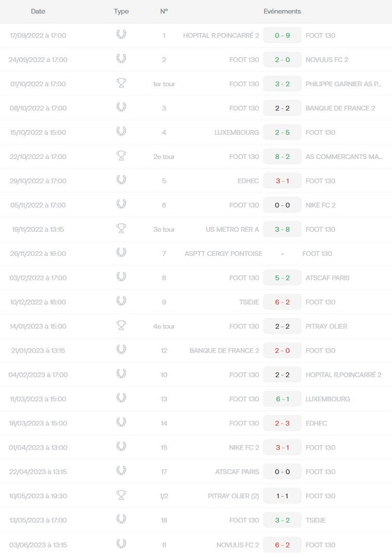Click laurel icon on the EDHEC 3-1 row
392x557 pixels.
point(121,180)
